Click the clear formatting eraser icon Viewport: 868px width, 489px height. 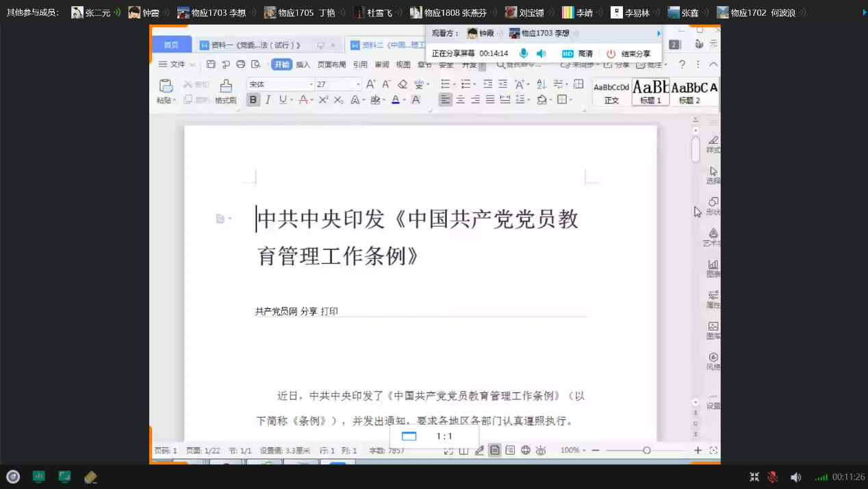pyautogui.click(x=403, y=84)
